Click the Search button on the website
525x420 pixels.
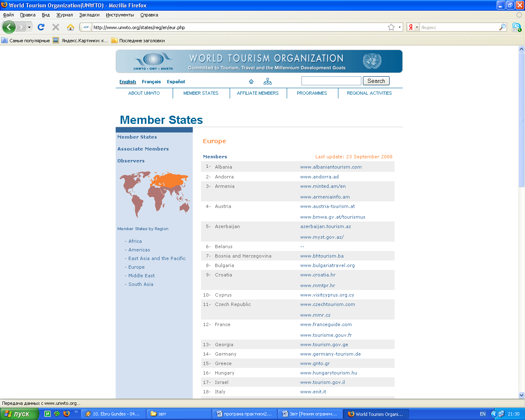[x=376, y=81]
